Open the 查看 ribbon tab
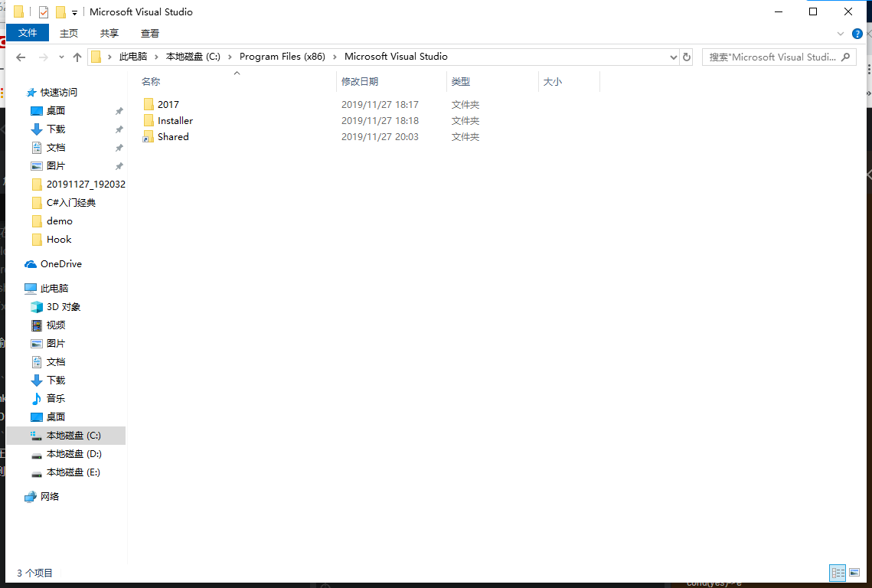Image resolution: width=872 pixels, height=588 pixels. pyautogui.click(x=150, y=34)
